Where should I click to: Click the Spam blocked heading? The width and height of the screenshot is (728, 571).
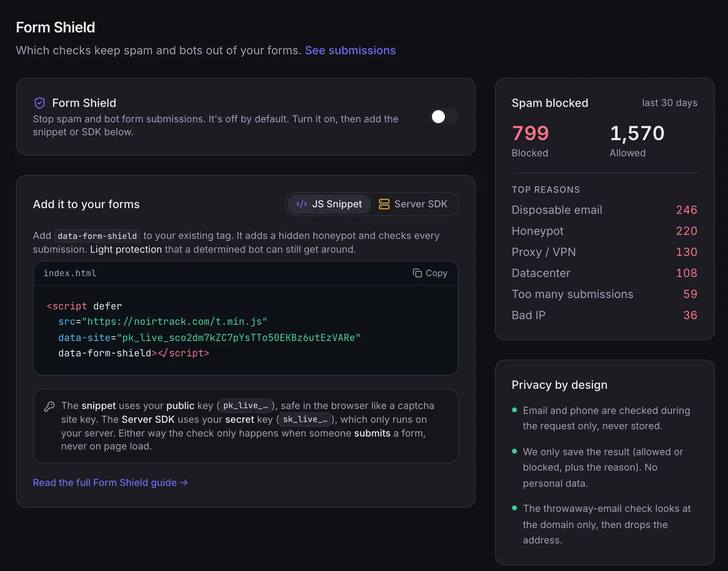coord(550,103)
